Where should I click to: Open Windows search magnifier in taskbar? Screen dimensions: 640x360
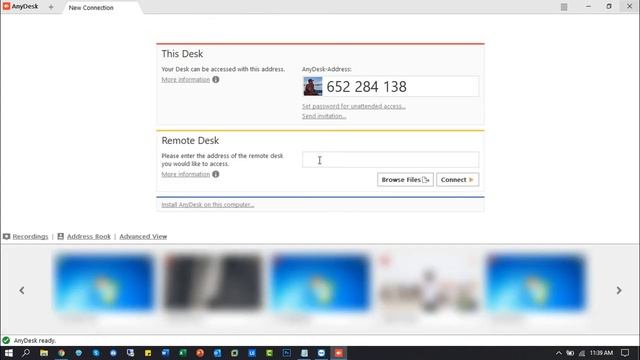point(26,353)
